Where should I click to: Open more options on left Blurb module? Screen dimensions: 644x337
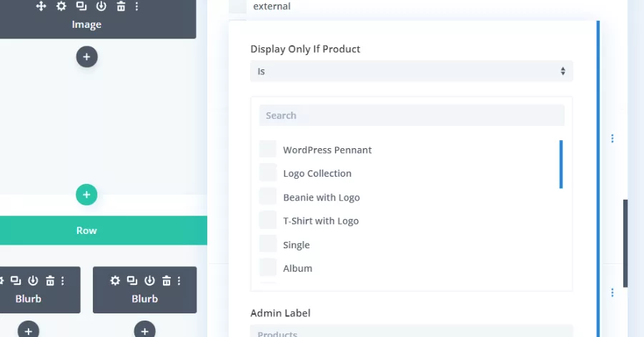tap(62, 280)
